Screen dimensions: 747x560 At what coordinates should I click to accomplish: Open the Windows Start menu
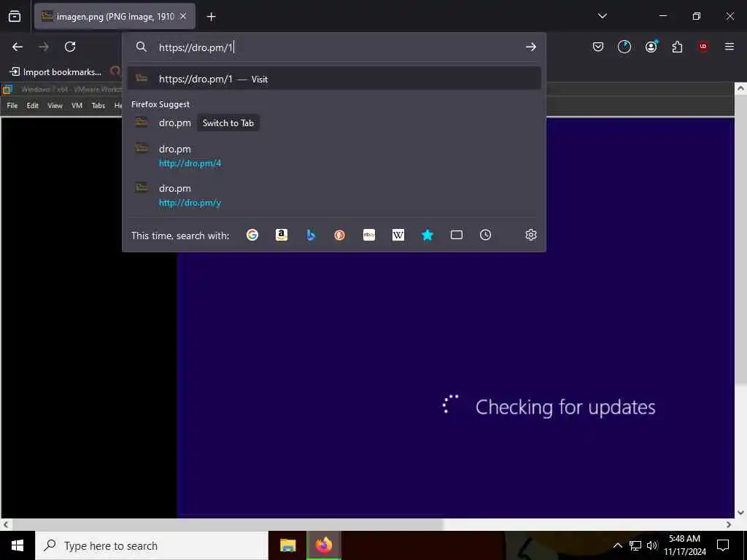18,545
